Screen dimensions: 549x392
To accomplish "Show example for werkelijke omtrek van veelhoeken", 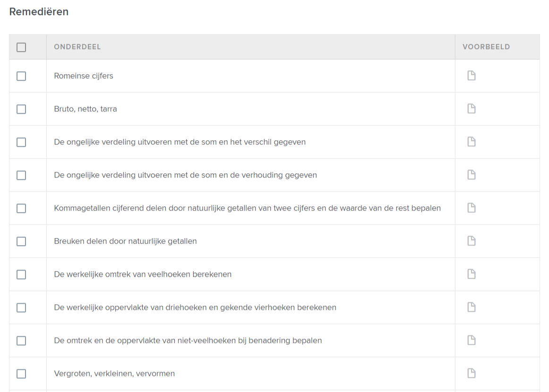I will (471, 274).
